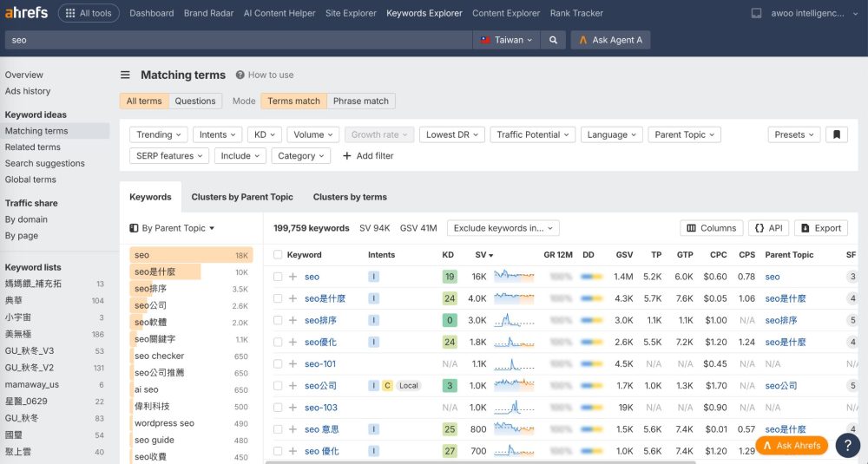The image size is (868, 464).
Task: Toggle the hamburger sidebar menu icon
Action: tap(126, 75)
